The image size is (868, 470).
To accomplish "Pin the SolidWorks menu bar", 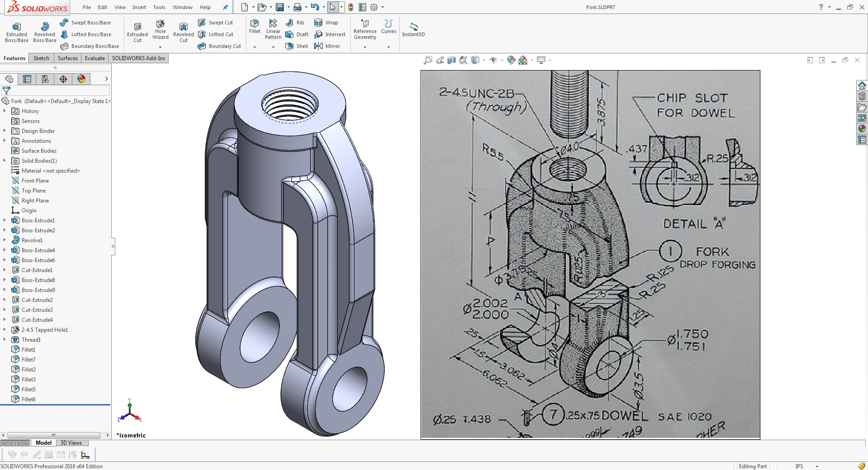I will tap(226, 7).
